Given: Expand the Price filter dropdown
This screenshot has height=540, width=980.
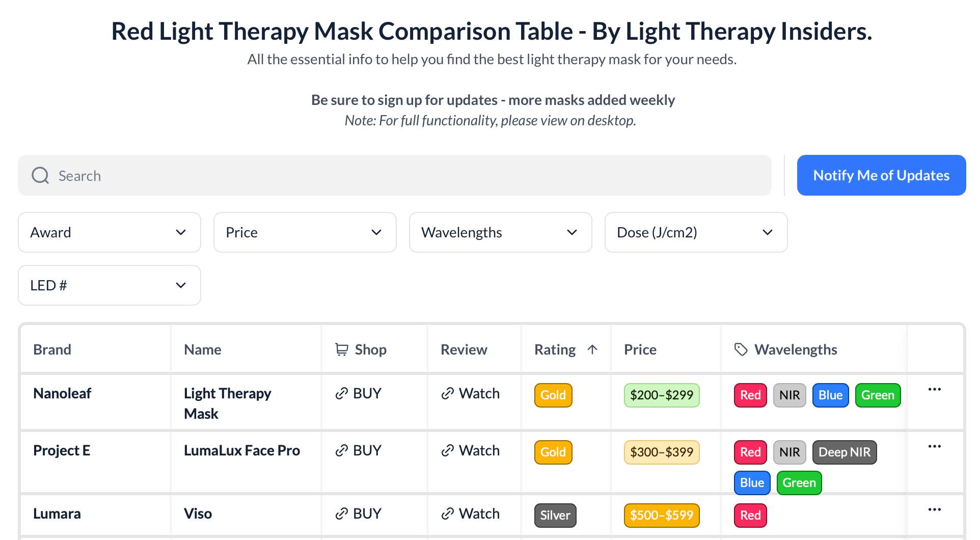Looking at the screenshot, I should pyautogui.click(x=305, y=232).
